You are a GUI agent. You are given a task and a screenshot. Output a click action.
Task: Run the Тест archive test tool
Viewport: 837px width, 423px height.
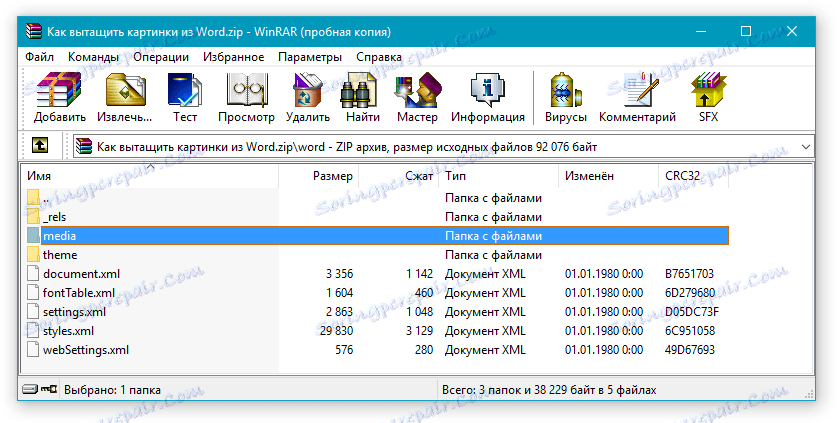pyautogui.click(x=185, y=97)
